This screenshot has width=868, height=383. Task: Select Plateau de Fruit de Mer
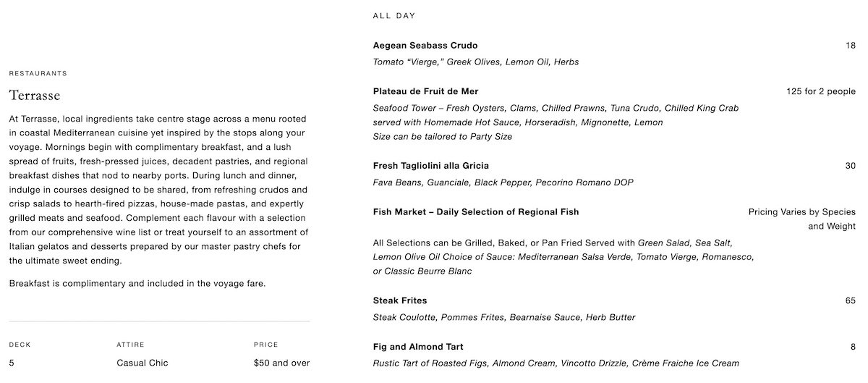[x=425, y=91]
